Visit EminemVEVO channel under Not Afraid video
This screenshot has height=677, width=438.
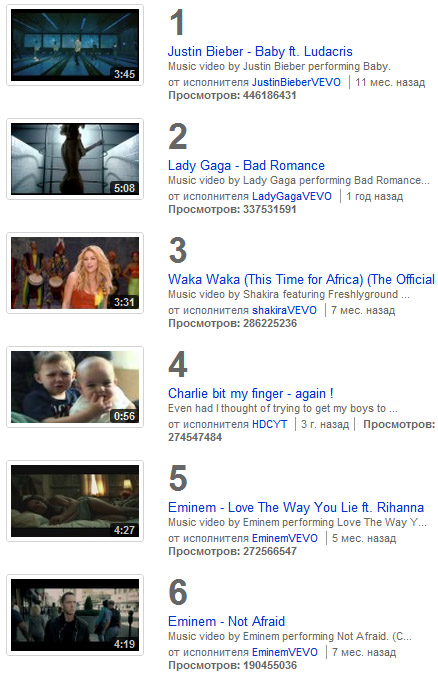pyautogui.click(x=285, y=652)
